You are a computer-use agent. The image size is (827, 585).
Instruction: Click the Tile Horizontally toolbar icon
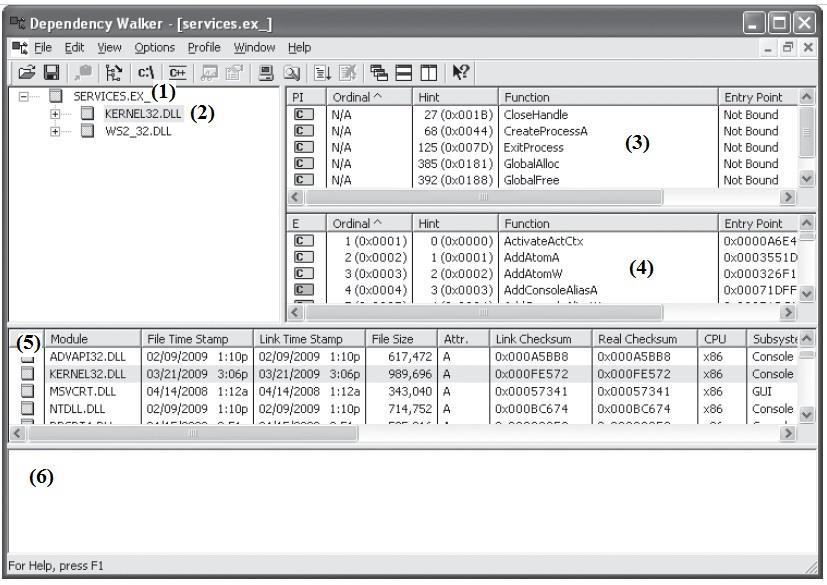403,72
